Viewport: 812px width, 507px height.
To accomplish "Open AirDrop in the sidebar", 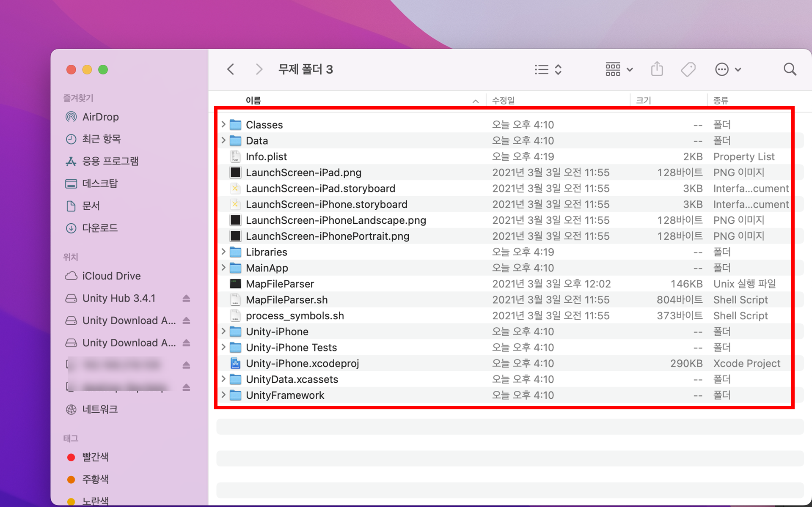I will (x=100, y=117).
